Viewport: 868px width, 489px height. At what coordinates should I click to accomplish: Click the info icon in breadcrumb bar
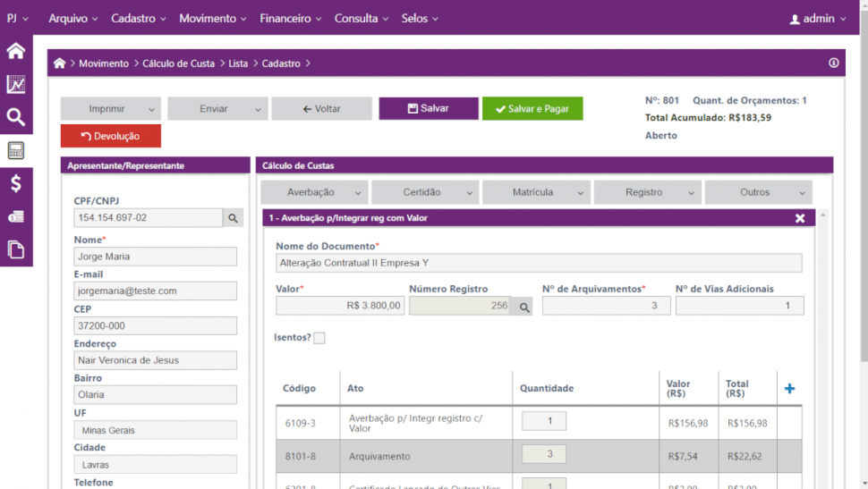tap(833, 63)
